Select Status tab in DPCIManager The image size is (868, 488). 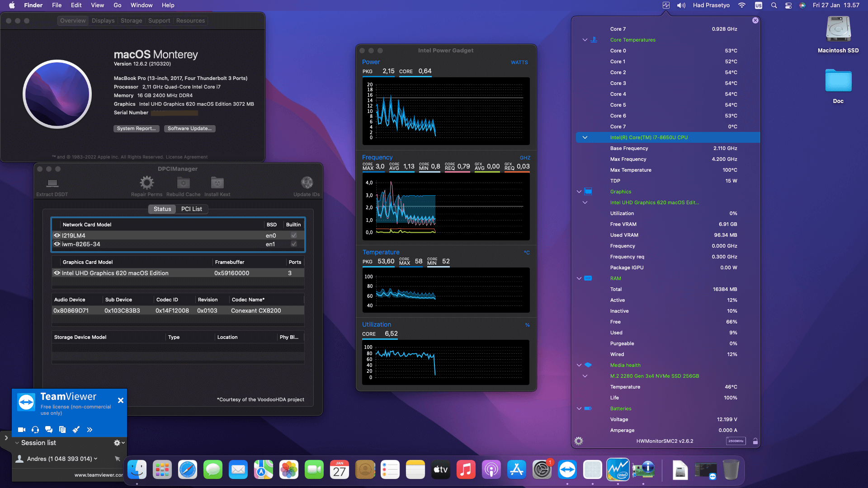[x=162, y=209]
